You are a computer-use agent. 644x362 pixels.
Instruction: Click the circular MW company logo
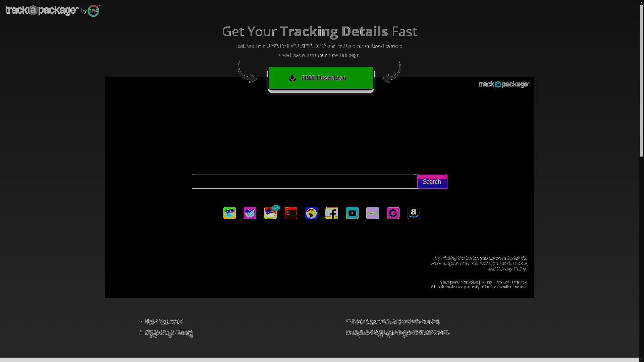coord(94,11)
